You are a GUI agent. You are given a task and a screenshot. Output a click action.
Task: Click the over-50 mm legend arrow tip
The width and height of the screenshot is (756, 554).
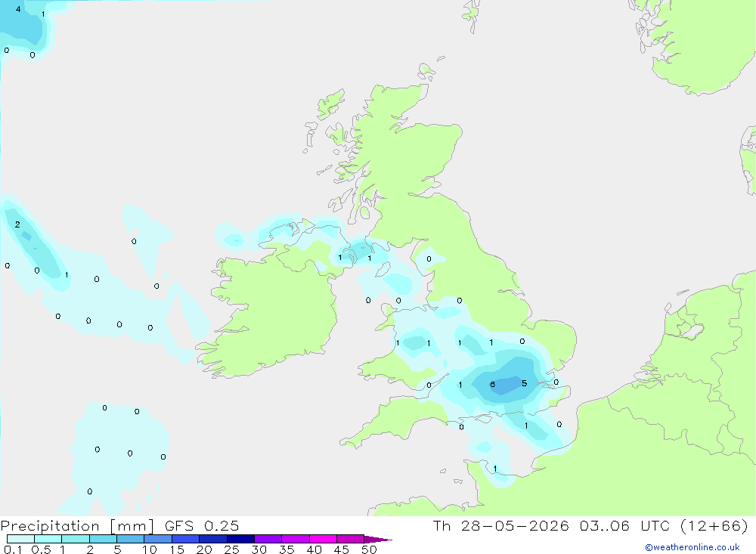[378, 539]
